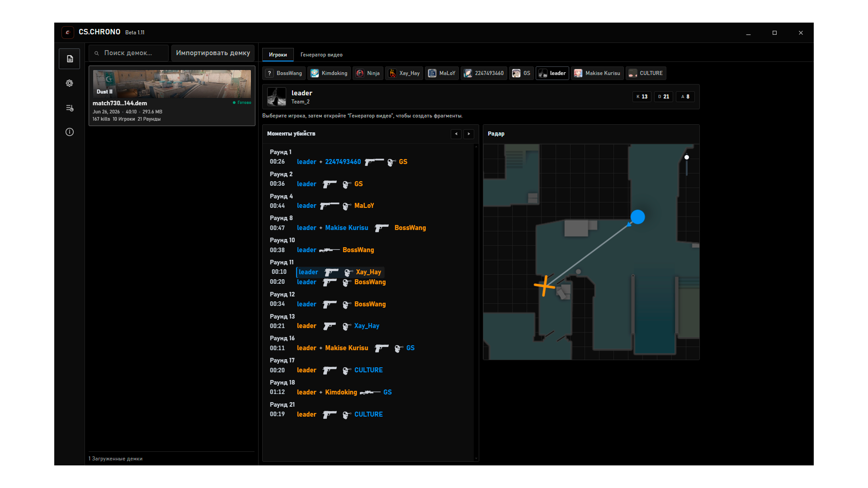Click pistol icon in Round 8 kill
Screen dimensions: 868x488
click(x=382, y=228)
